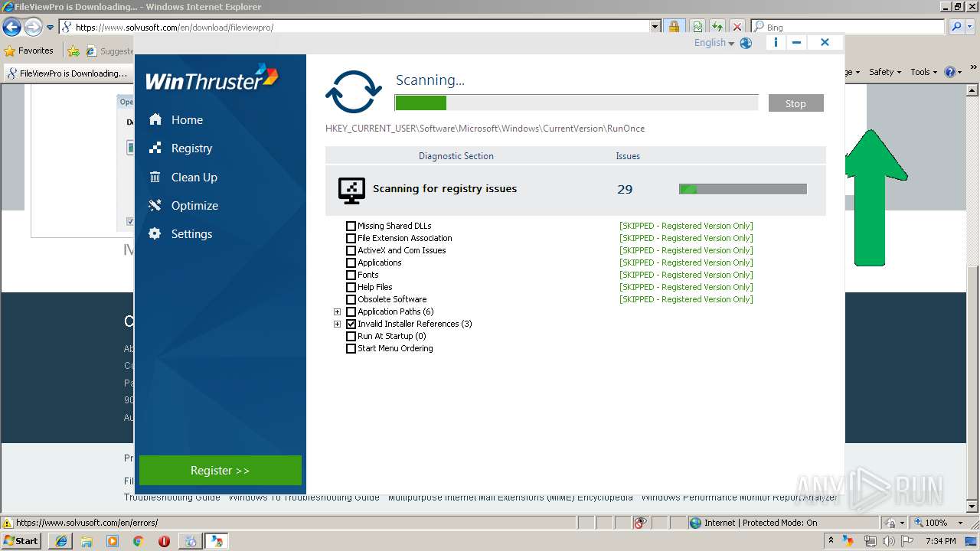Tick the ActiveX and Com Issues checkbox
This screenshot has height=551, width=980.
(x=351, y=250)
